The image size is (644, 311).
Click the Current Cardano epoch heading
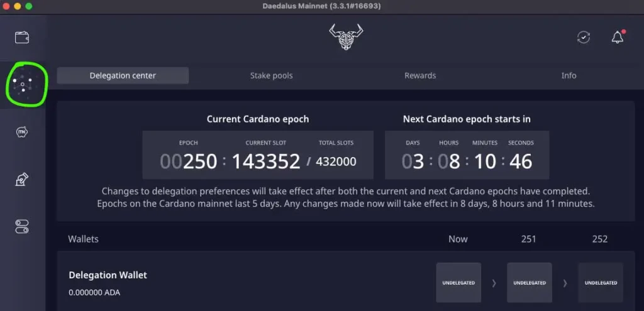tap(258, 119)
